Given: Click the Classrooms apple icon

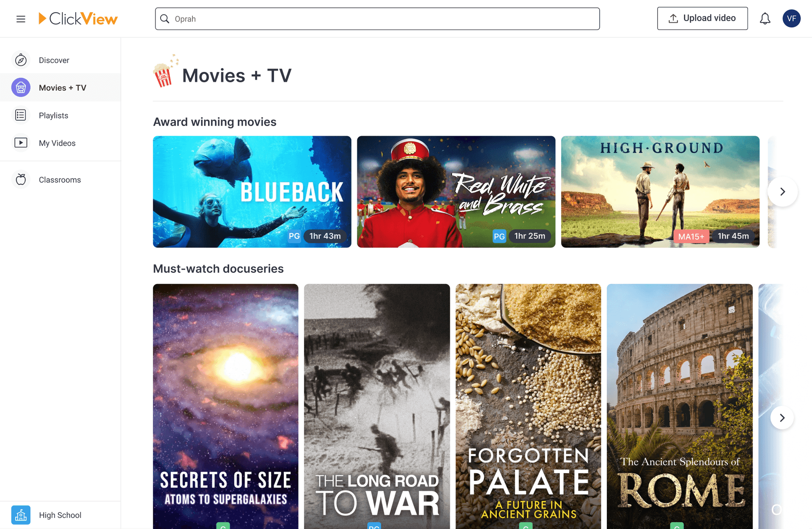Looking at the screenshot, I should click(x=21, y=179).
